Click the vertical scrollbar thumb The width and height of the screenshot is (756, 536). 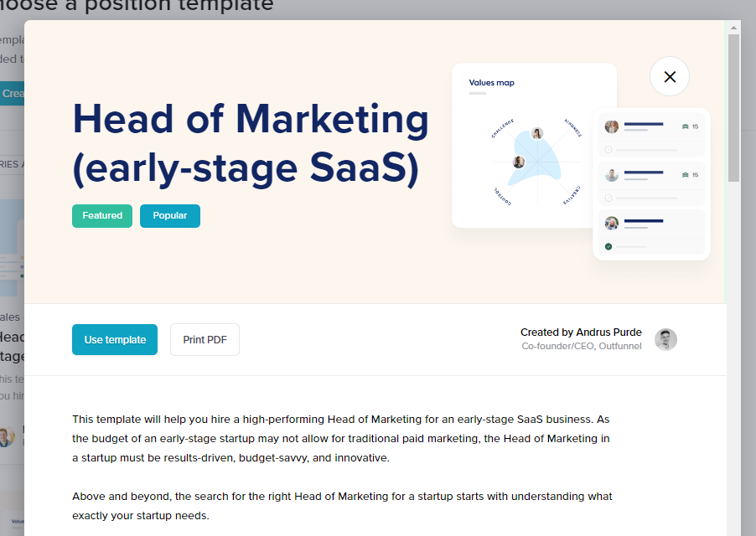(x=733, y=109)
